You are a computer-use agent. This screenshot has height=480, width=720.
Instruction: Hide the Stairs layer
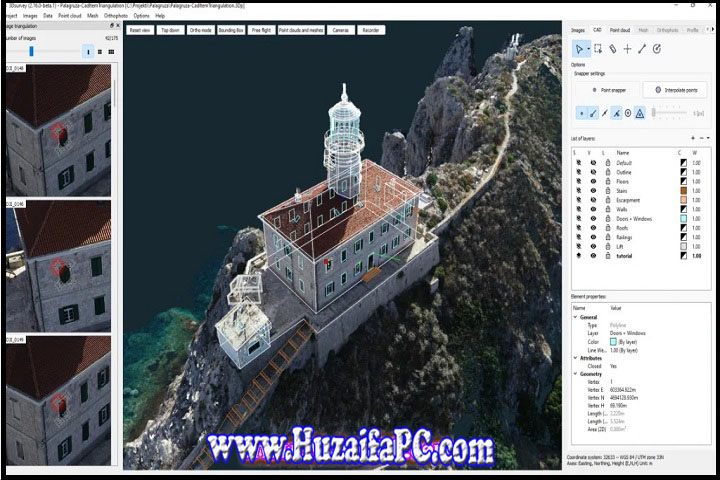click(x=593, y=190)
